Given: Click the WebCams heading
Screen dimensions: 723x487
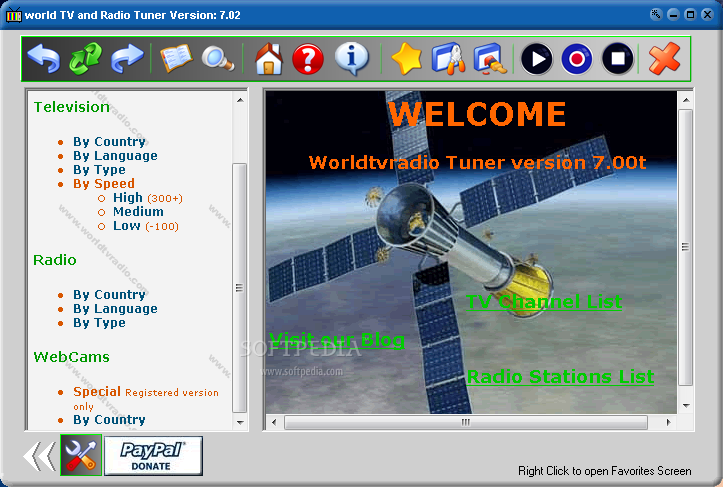Looking at the screenshot, I should [71, 357].
